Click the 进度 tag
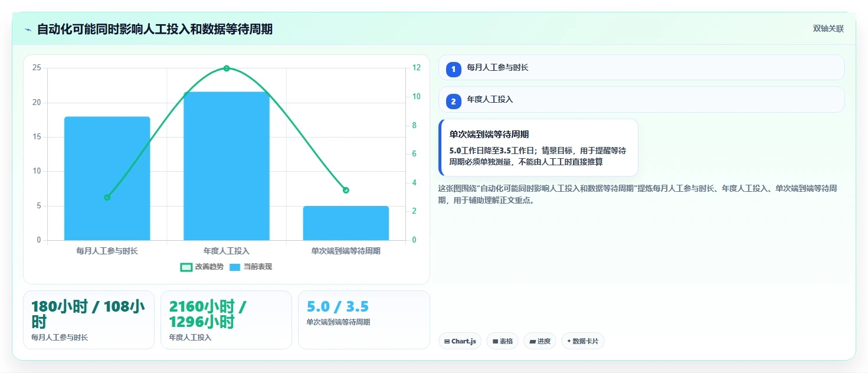The width and height of the screenshot is (868, 373). (540, 341)
